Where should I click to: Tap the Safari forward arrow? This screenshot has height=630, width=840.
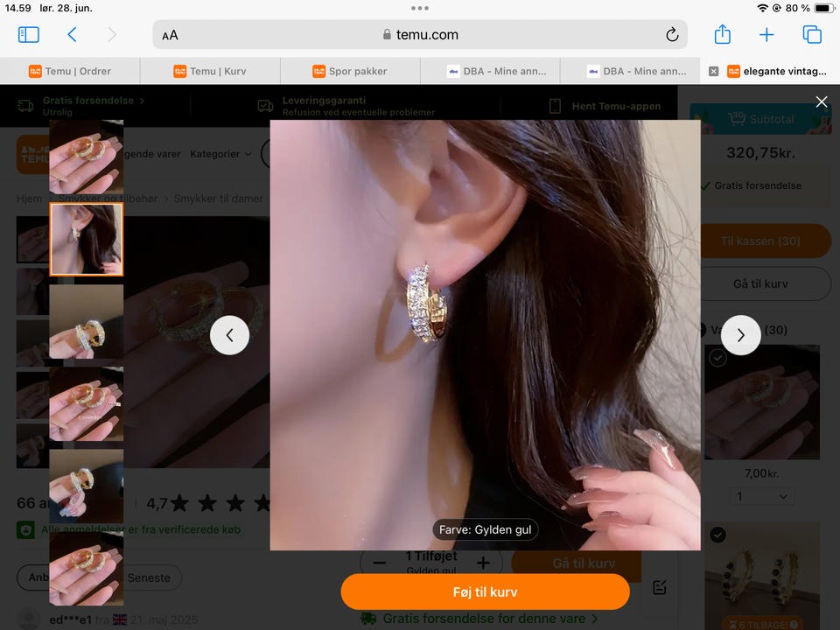[x=112, y=35]
